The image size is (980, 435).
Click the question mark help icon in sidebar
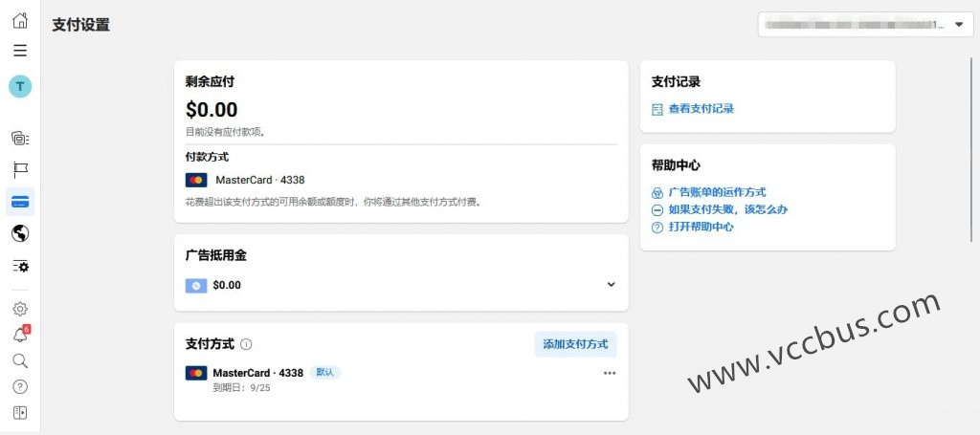pos(20,386)
